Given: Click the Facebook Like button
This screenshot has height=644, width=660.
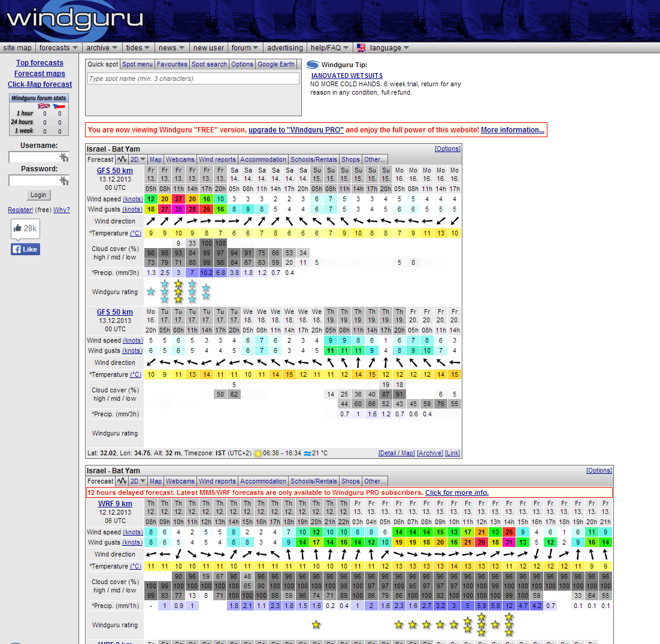Looking at the screenshot, I should [25, 249].
